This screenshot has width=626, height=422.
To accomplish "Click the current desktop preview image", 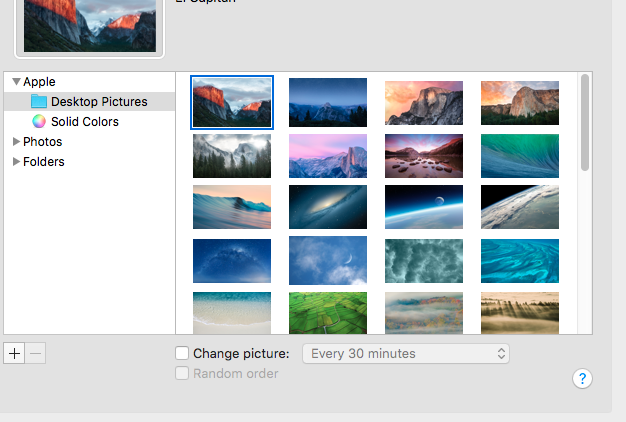I will click(90, 26).
